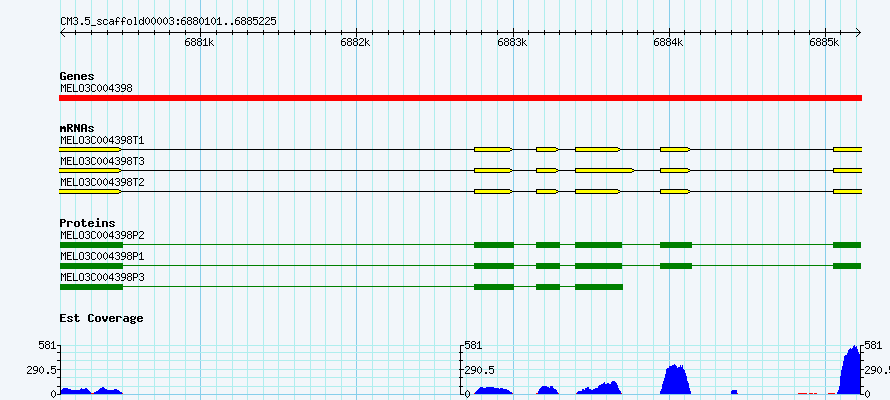Click leftmost green segment of protein MELO3C004398P3

tap(91, 287)
